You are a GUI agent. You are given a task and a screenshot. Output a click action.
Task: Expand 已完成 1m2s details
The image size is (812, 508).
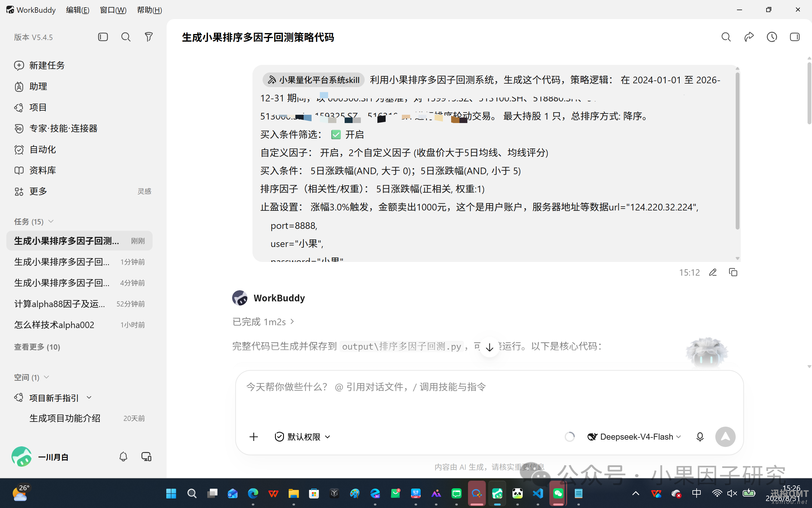tap(264, 321)
